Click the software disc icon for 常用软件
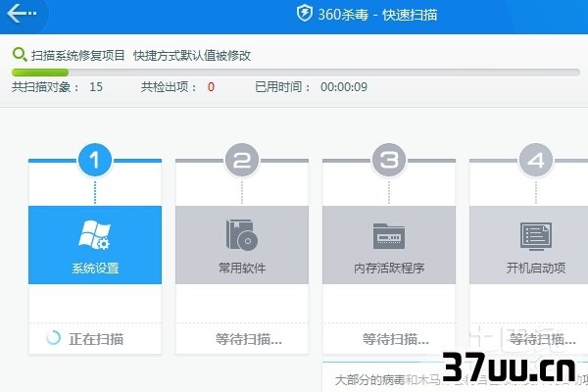This screenshot has width=588, height=392. 242,235
